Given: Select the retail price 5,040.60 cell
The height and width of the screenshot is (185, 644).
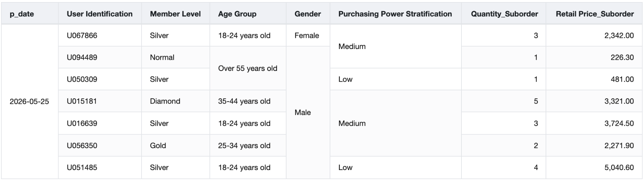Looking at the screenshot, I should tap(594, 167).
